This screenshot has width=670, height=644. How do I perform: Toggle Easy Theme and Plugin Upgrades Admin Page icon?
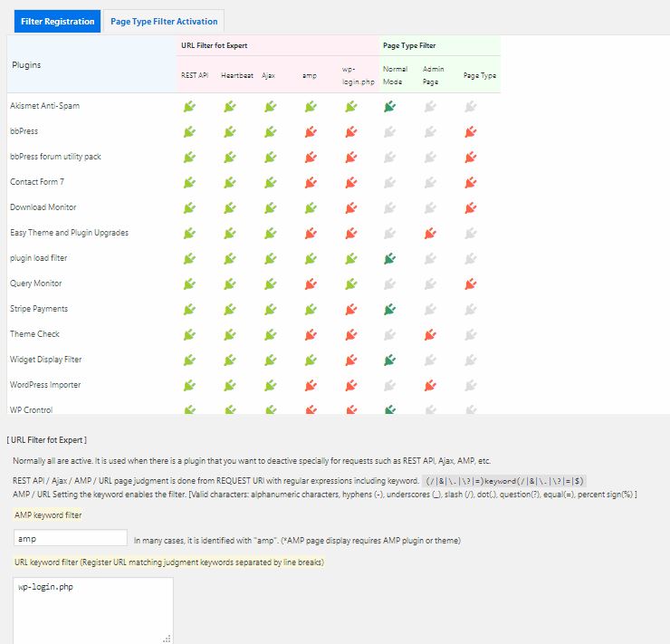(x=430, y=234)
